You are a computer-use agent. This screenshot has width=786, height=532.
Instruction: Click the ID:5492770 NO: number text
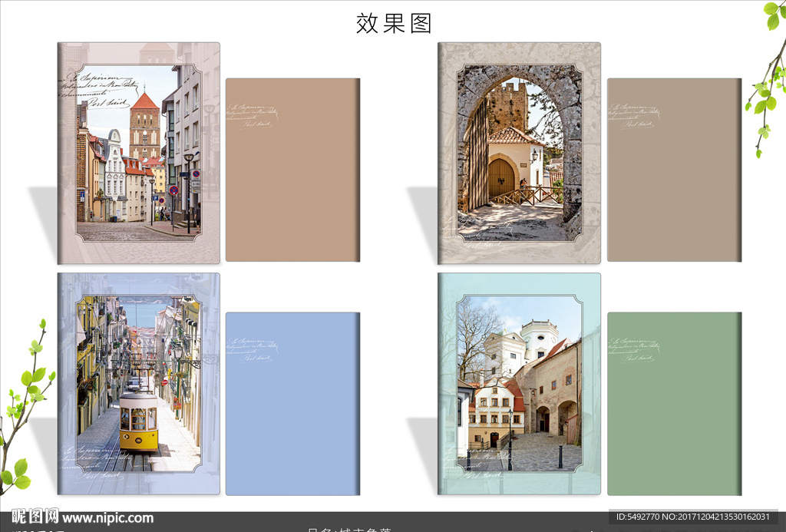[x=698, y=518]
